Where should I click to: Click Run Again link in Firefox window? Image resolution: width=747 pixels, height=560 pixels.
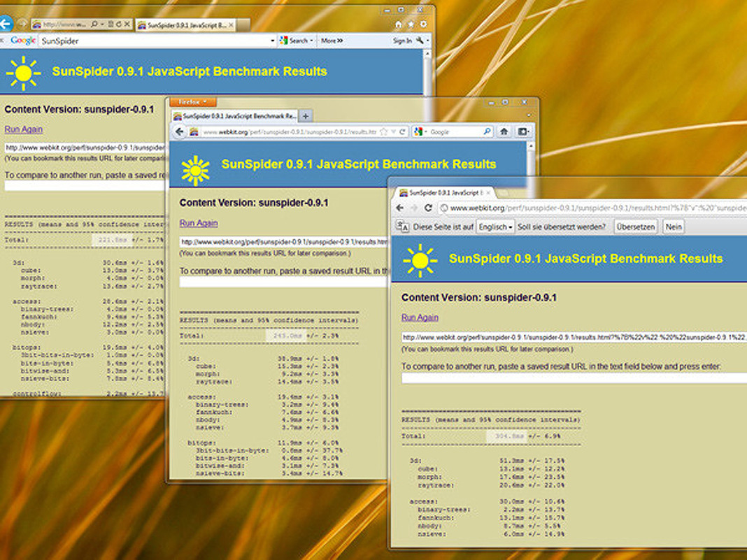pos(199,223)
